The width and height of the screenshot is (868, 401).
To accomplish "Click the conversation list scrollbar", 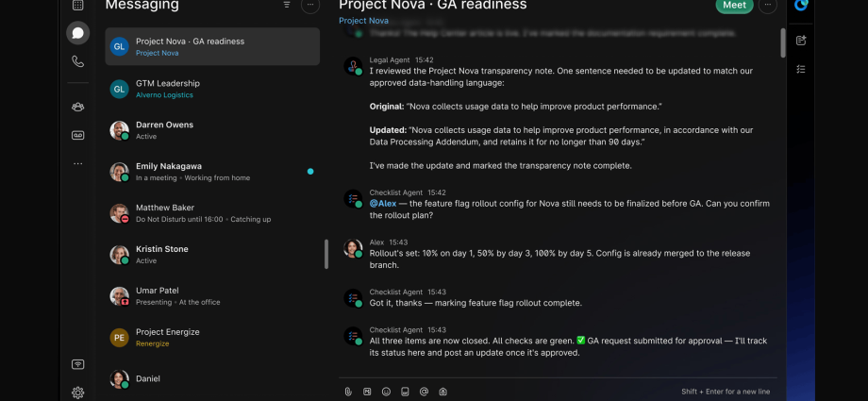I will [326, 254].
